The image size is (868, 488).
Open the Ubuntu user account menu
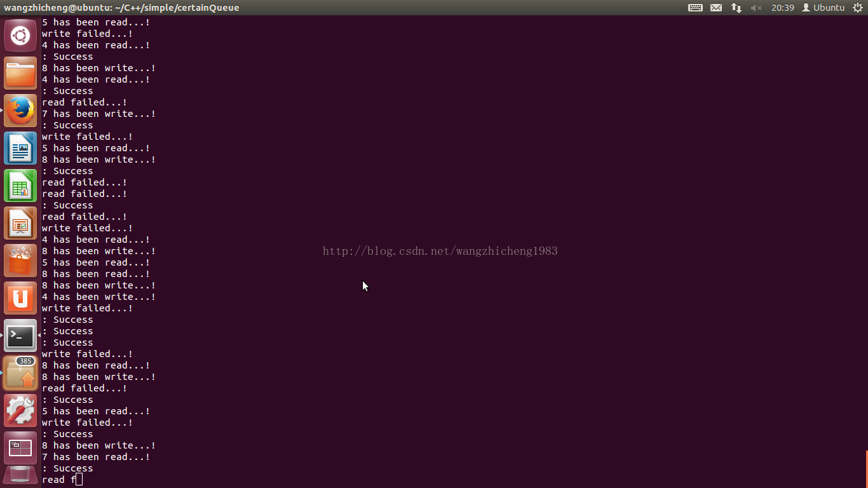pyautogui.click(x=823, y=8)
